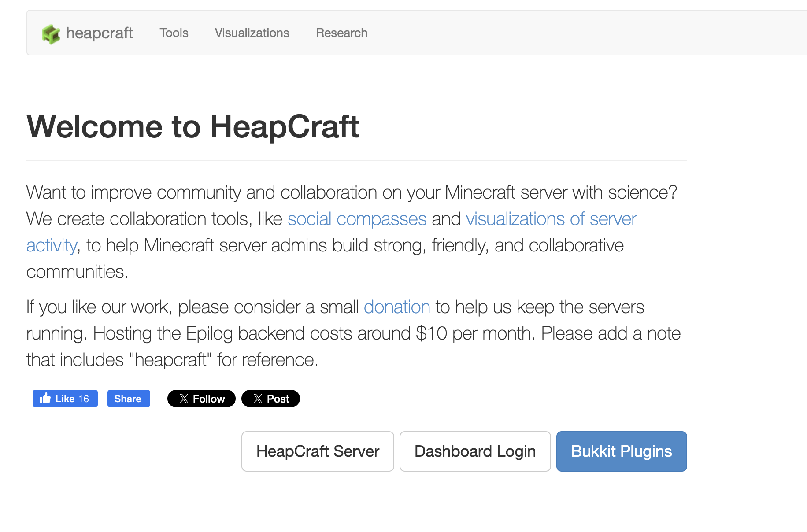Open the visualizations of server link
Viewport: 807px width, 532px height.
click(x=551, y=219)
